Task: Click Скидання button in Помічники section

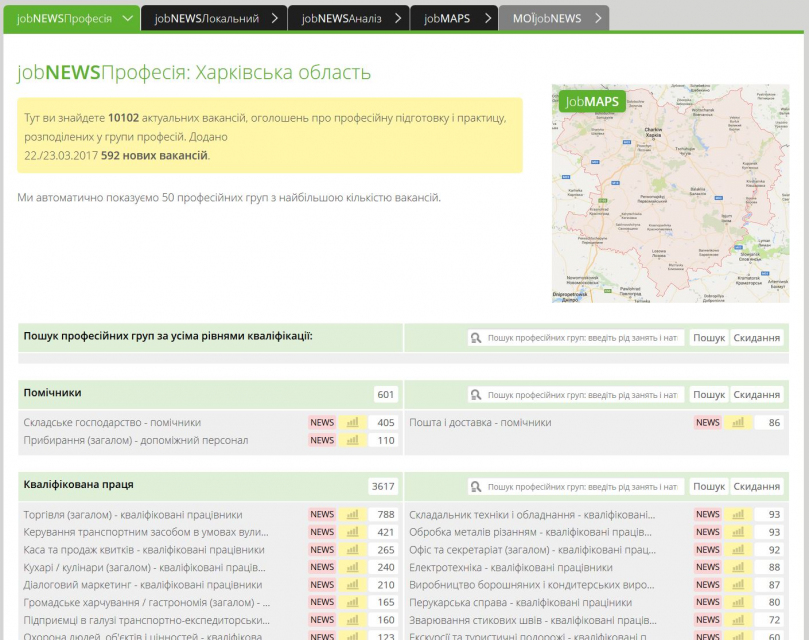Action: pyautogui.click(x=756, y=395)
